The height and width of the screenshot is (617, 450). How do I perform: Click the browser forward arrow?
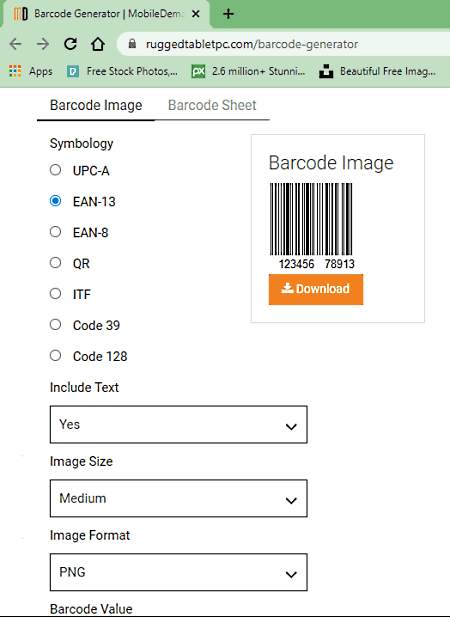click(42, 44)
